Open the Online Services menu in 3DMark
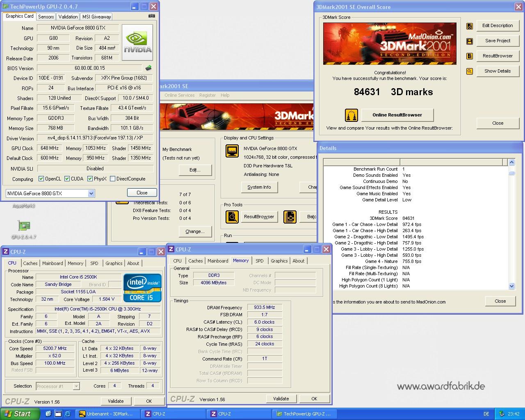Image resolution: width=525 pixels, height=420 pixels. pyautogui.click(x=180, y=95)
